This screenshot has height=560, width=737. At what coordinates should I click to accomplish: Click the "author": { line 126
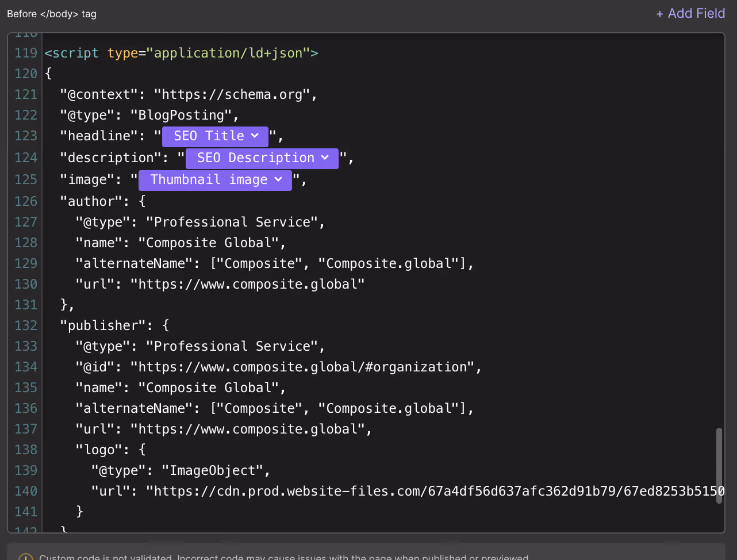click(103, 201)
